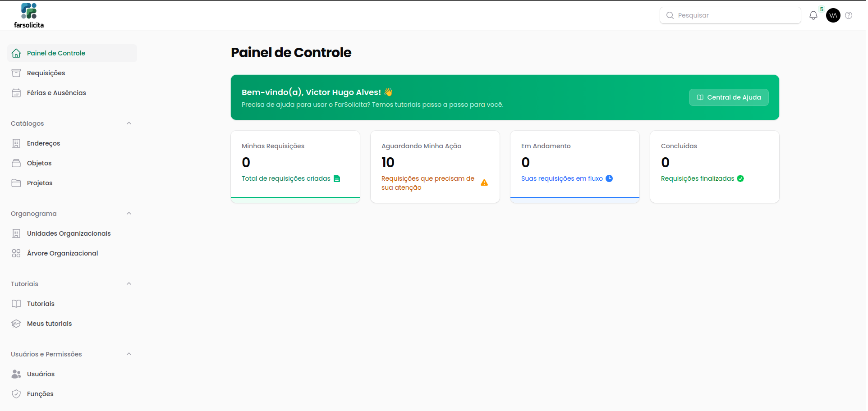Collapse the Usuários e Permissões section
868x411 pixels.
coord(129,354)
